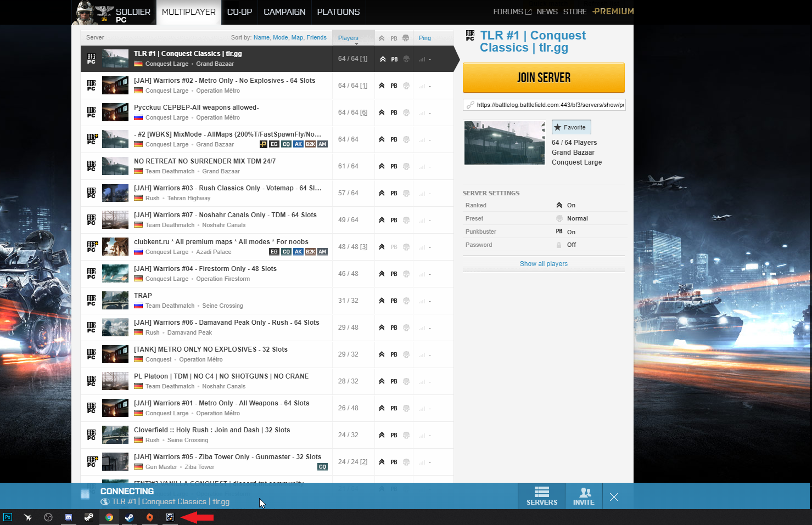
Task: Select the [TANK] METRO ONLY NO EXPLOSIVES server
Action: 267,354
